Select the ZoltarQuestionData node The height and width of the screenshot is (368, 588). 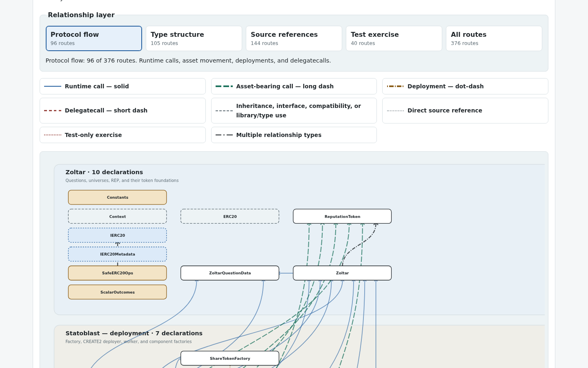click(x=230, y=273)
